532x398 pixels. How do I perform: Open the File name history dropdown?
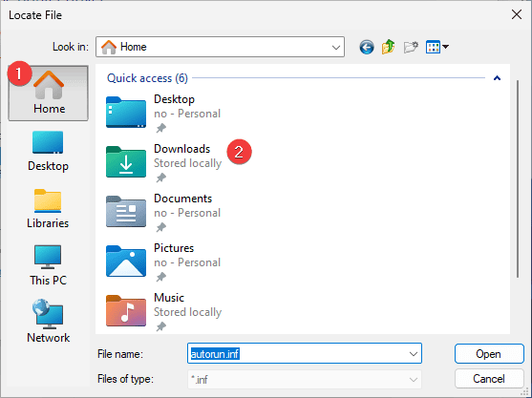tap(414, 354)
